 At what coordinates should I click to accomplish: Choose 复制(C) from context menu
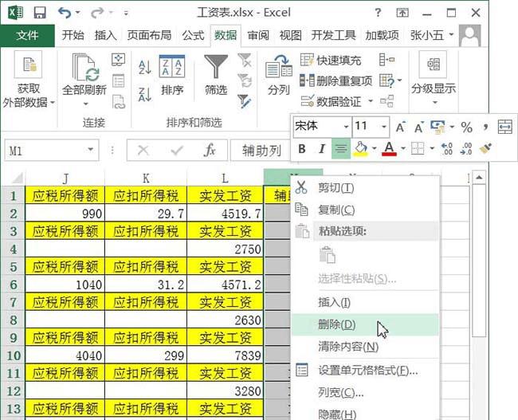365,210
